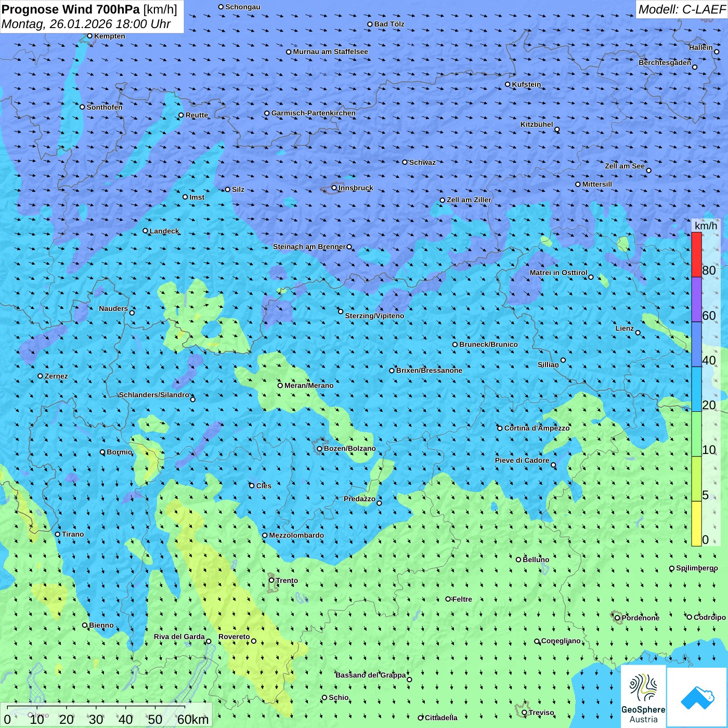The width and height of the screenshot is (728, 728).
Task: Click the 'Pieve di Cadore' label
Action: [x=522, y=460]
